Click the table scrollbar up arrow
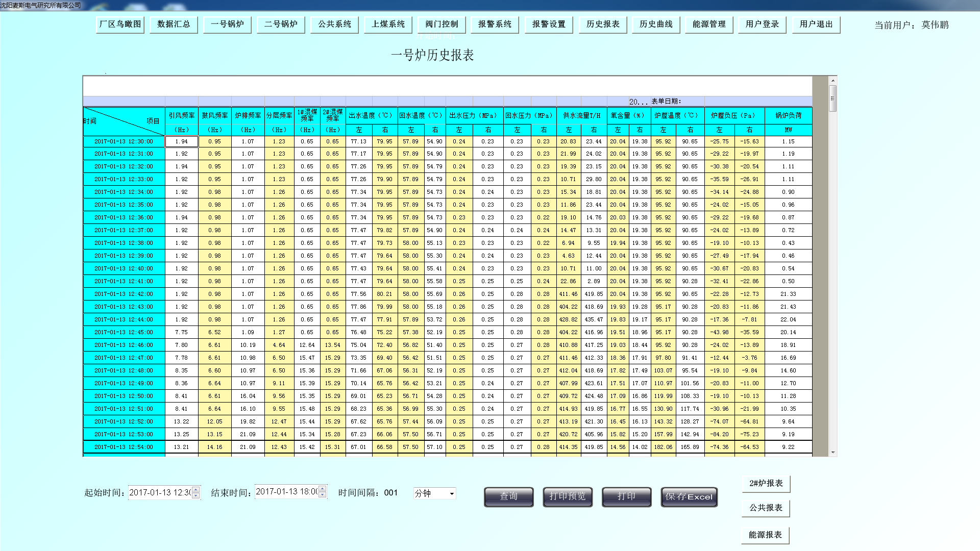The image size is (980, 551). 833,81
